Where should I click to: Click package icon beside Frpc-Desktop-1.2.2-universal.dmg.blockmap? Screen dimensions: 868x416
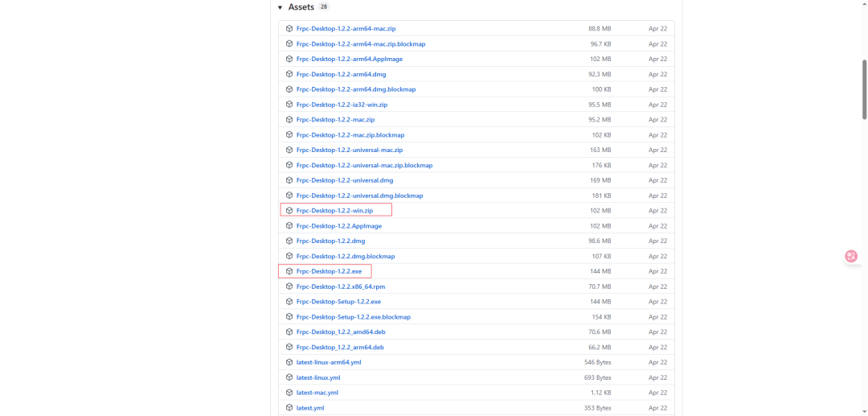click(x=289, y=196)
